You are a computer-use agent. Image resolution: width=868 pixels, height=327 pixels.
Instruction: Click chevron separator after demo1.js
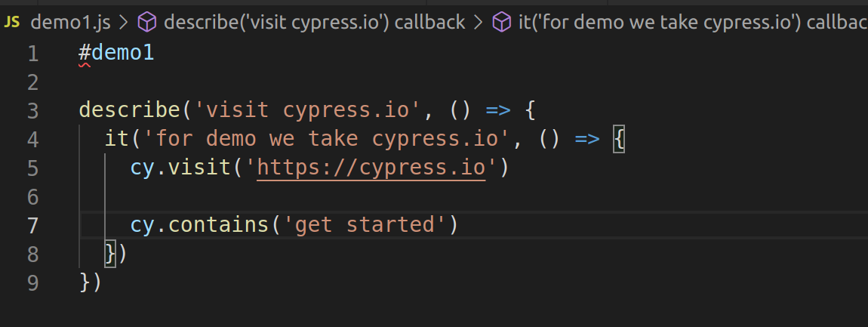coord(124,23)
